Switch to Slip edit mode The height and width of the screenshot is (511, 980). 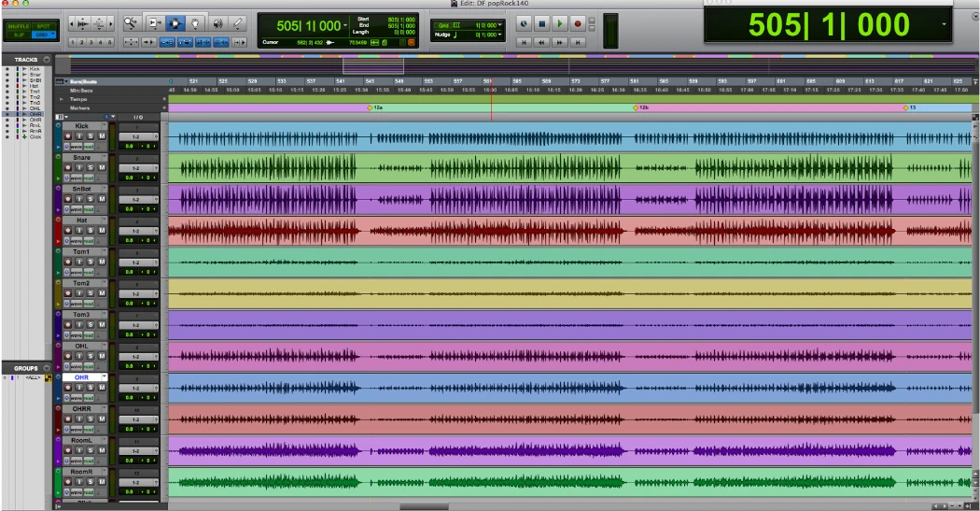19,35
